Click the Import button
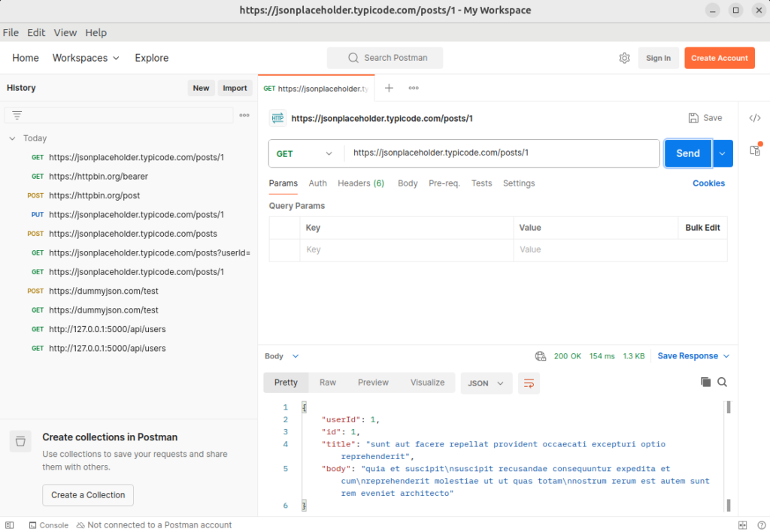 (235, 88)
